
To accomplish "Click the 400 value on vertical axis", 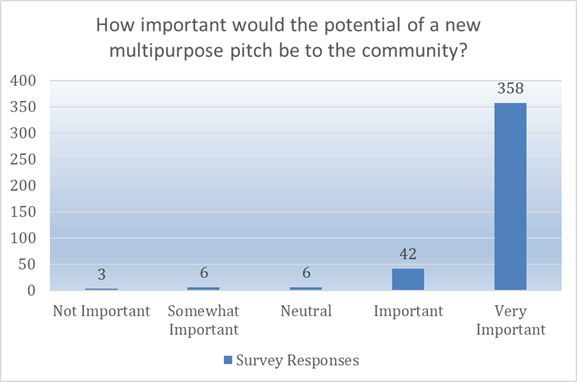I will tap(23, 81).
